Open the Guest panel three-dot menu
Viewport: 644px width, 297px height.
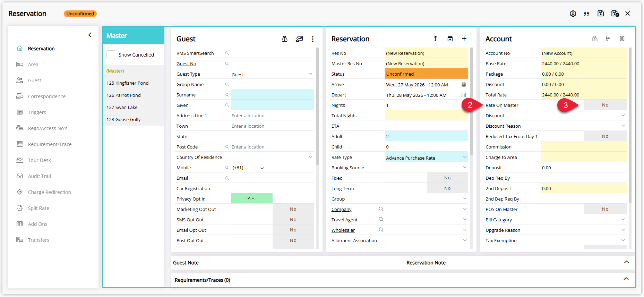pyautogui.click(x=313, y=39)
